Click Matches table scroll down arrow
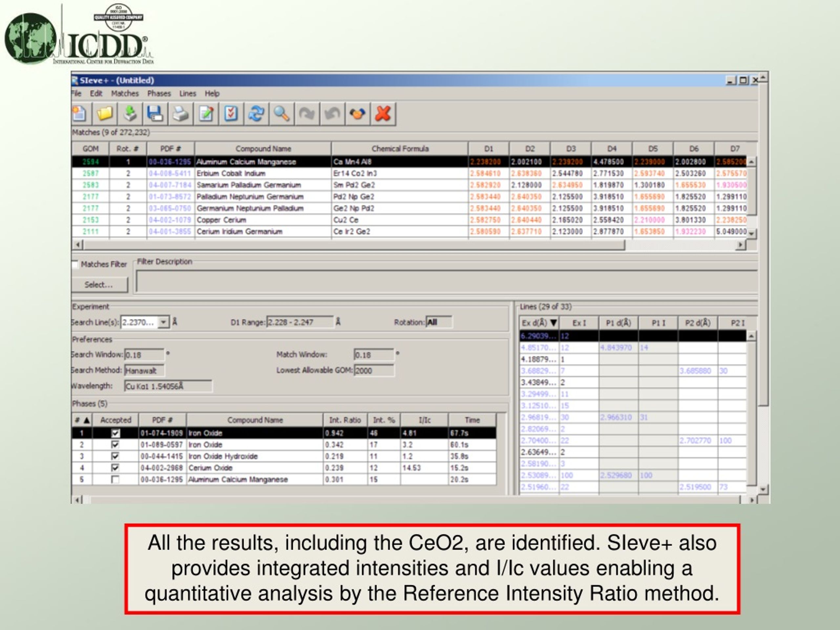 [x=751, y=234]
